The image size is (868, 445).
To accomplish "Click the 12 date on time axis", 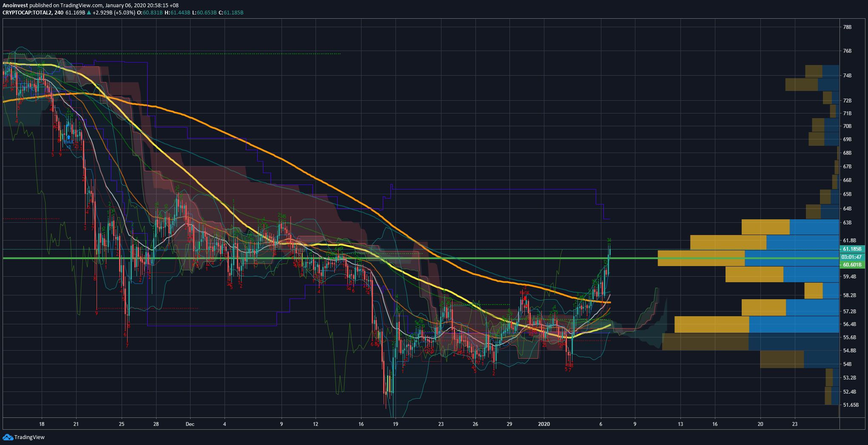I will pos(316,424).
